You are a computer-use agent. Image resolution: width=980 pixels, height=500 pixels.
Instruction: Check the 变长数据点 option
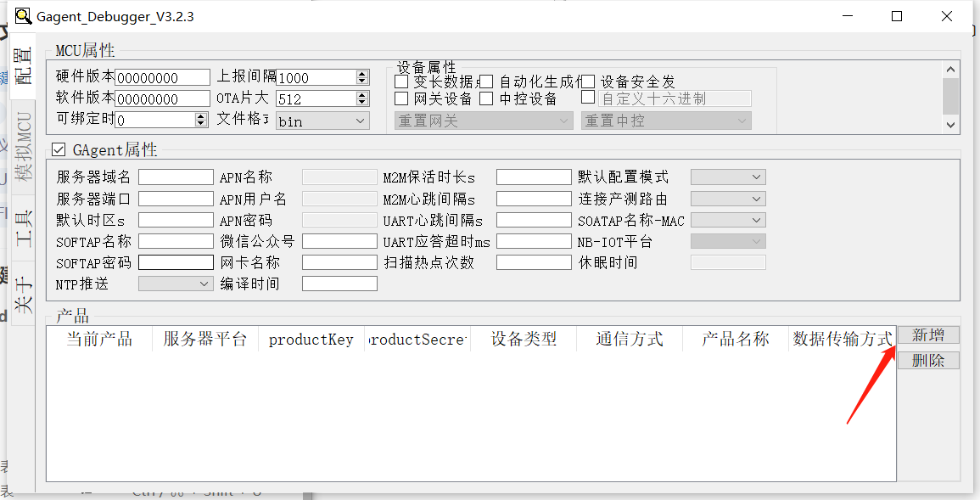pos(400,80)
